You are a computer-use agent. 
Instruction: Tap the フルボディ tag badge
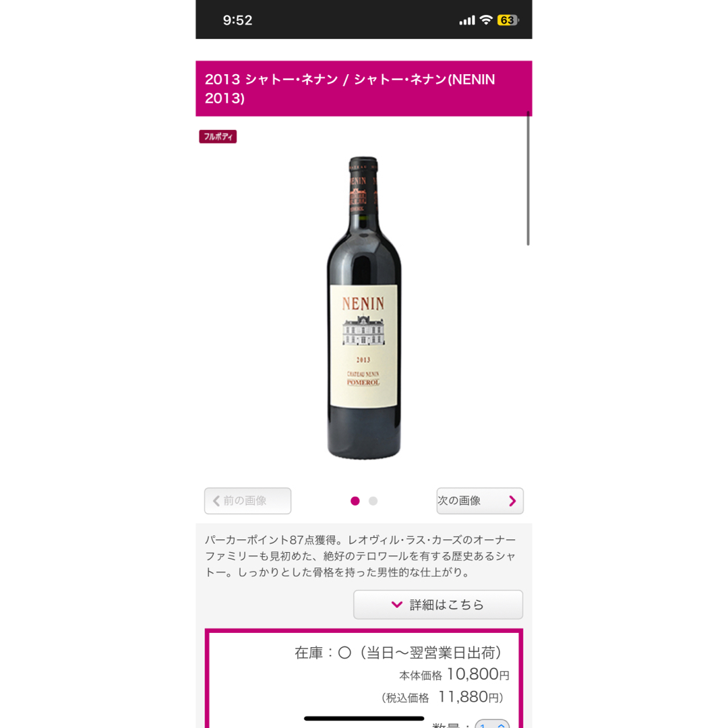[218, 136]
